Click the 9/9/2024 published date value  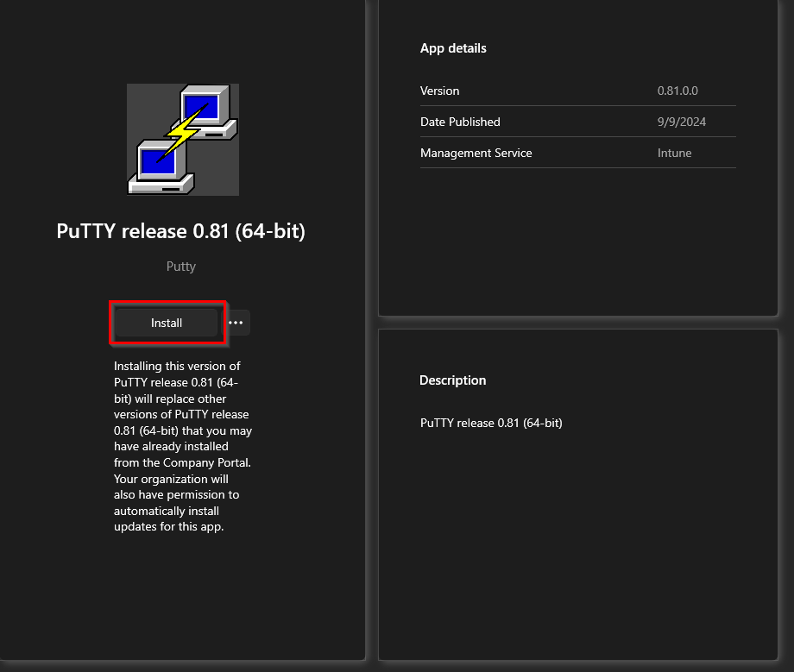681,122
